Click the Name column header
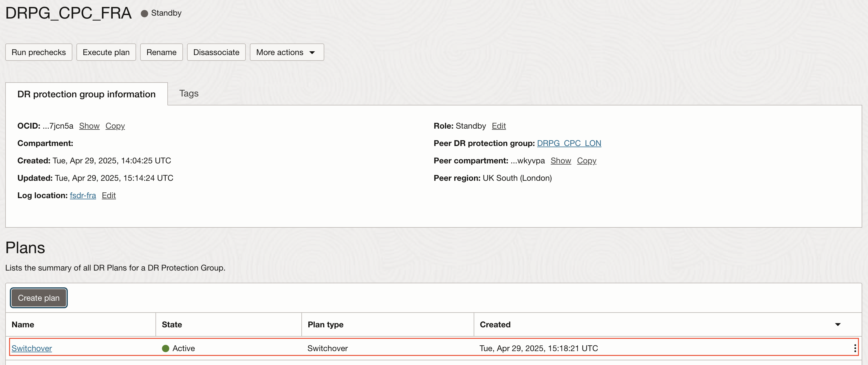868x365 pixels. [23, 324]
